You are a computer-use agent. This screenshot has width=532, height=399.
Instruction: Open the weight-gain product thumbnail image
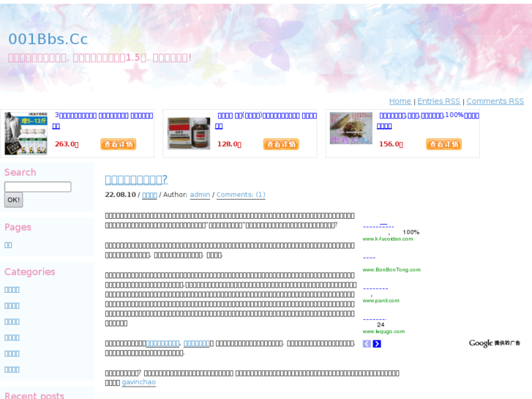click(x=26, y=133)
